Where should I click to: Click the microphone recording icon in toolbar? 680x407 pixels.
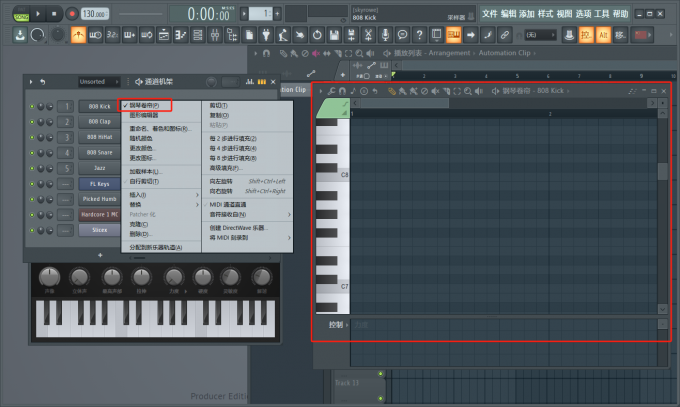(x=385, y=35)
